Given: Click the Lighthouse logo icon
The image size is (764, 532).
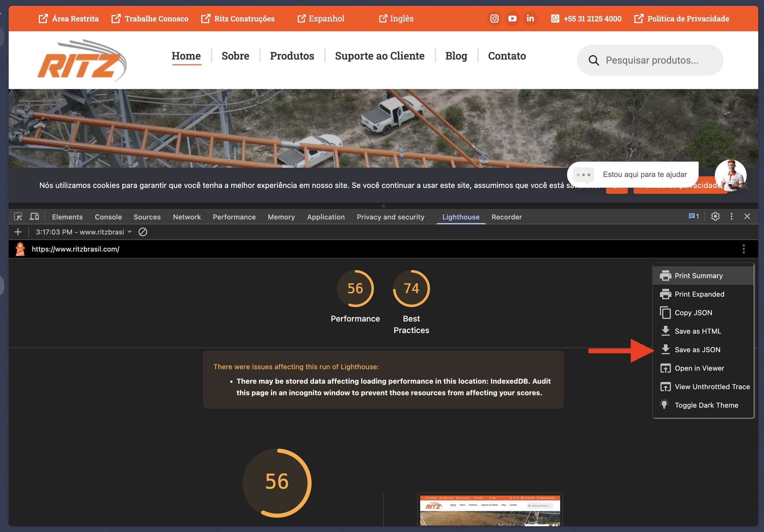Looking at the screenshot, I should click(20, 249).
